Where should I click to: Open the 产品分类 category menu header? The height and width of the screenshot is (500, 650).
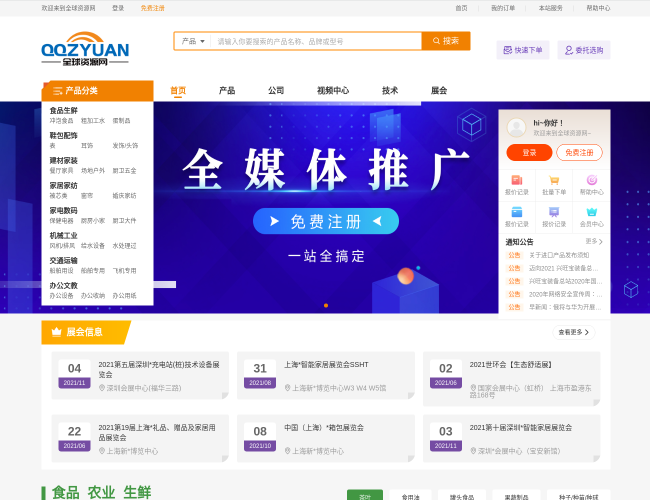(97, 90)
